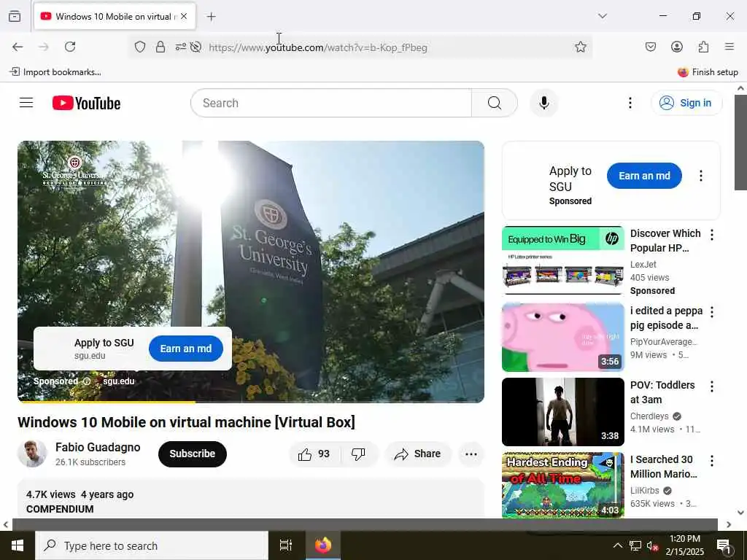Click Earn an md button on video overlay
The image size is (747, 560).
point(186,349)
